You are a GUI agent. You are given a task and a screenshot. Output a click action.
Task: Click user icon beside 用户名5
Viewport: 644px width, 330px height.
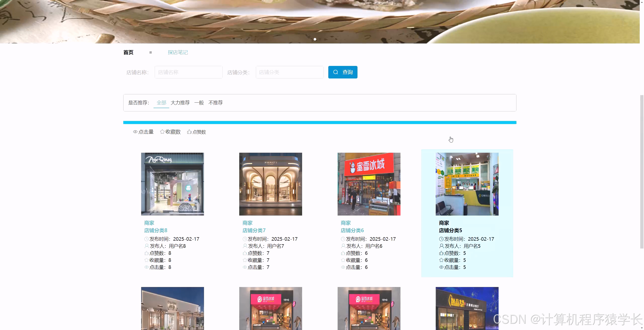441,246
